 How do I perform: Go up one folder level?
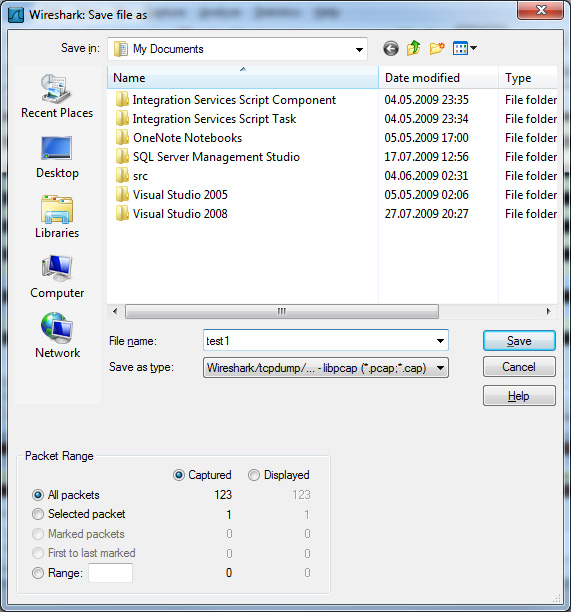click(413, 48)
